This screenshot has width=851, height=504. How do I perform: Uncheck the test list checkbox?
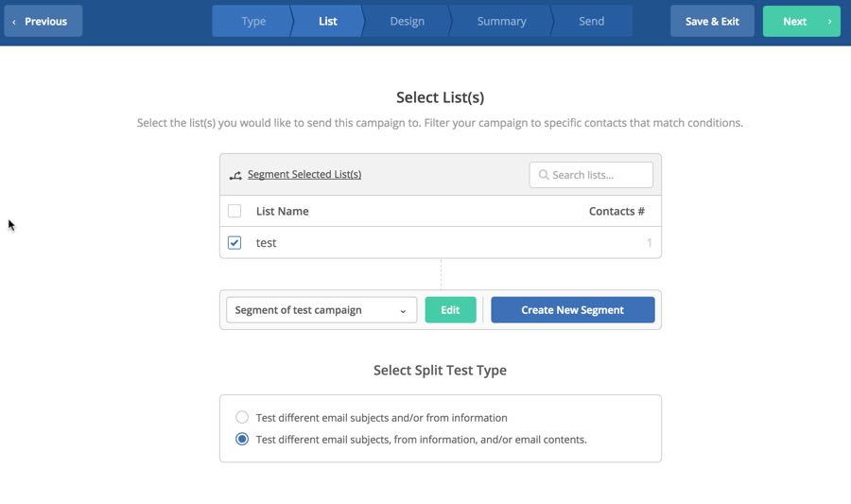234,243
